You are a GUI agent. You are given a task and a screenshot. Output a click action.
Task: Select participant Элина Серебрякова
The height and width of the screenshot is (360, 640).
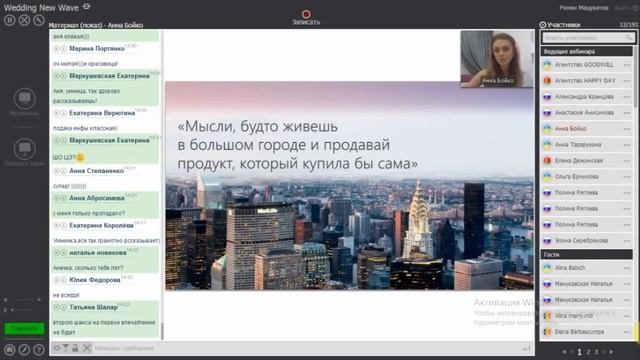click(587, 241)
